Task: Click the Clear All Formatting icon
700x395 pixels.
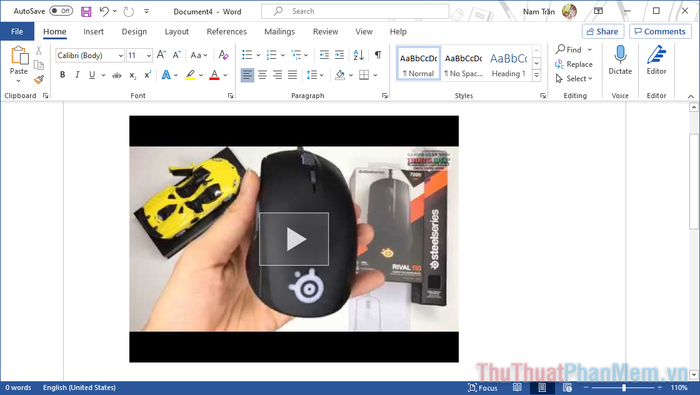Action: tap(224, 55)
